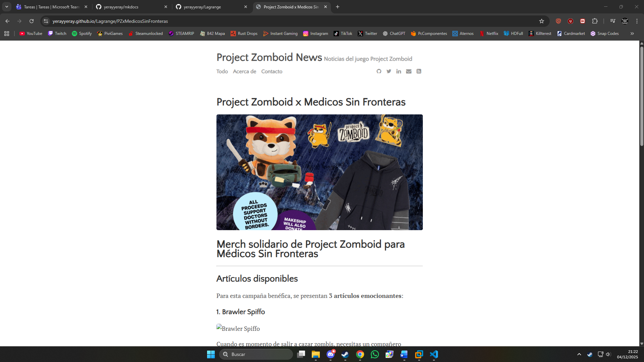Click the email envelope icon

409,71
